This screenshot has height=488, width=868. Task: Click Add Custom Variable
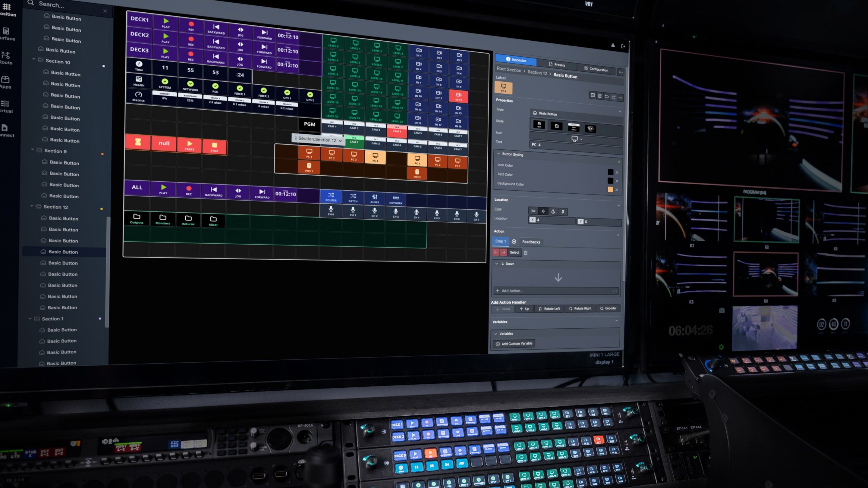click(514, 343)
